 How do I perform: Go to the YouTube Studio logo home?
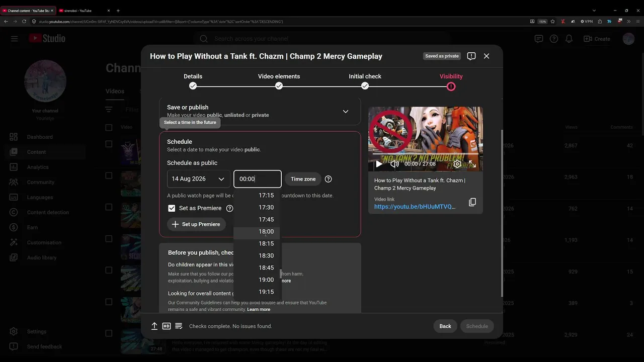tap(47, 39)
